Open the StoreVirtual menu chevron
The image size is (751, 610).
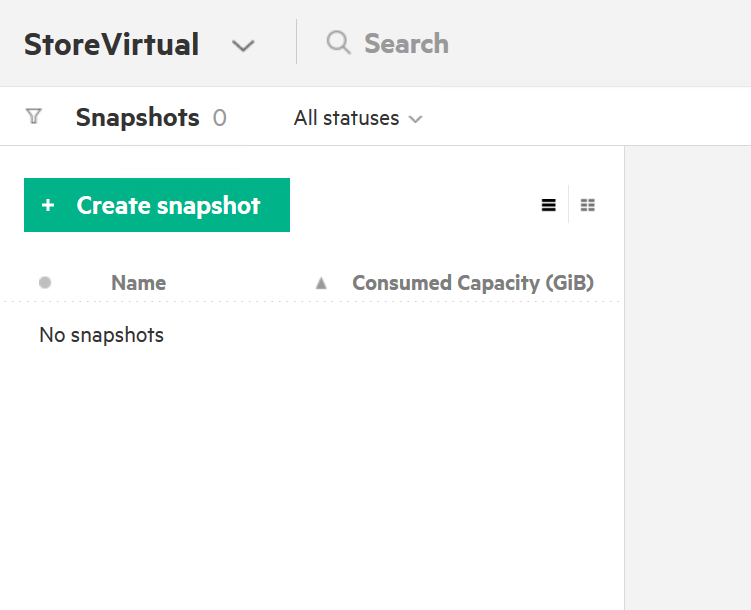tap(243, 46)
